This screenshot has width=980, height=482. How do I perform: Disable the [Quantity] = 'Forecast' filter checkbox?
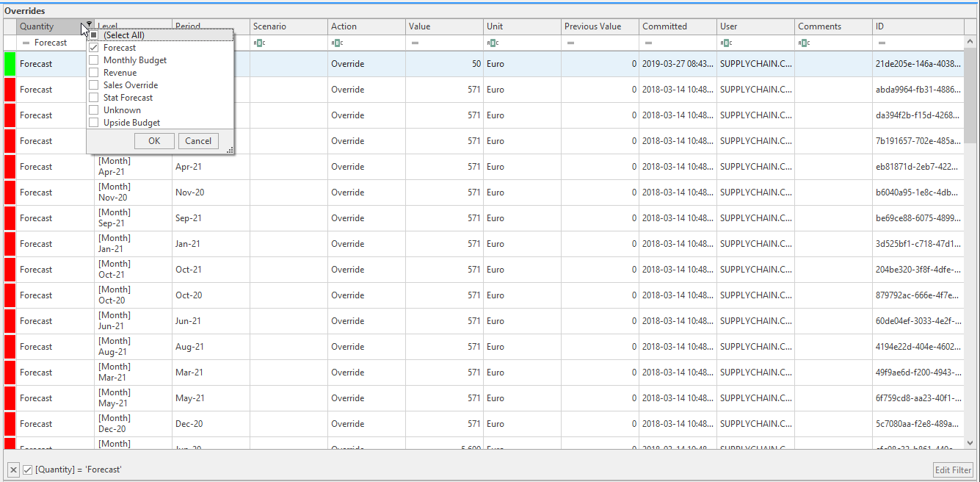pos(27,470)
